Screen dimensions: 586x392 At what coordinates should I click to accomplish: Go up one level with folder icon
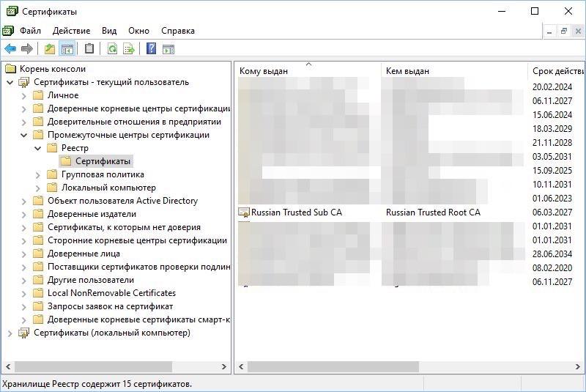coord(50,49)
